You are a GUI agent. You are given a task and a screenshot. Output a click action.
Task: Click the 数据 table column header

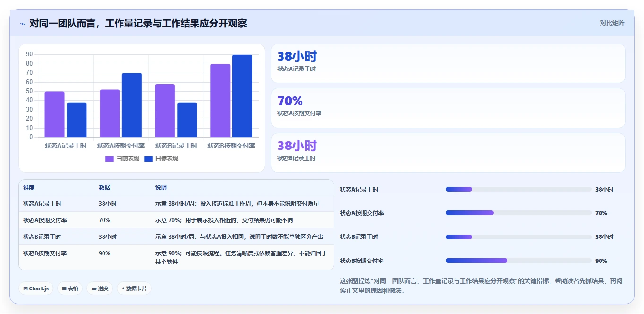coord(104,188)
